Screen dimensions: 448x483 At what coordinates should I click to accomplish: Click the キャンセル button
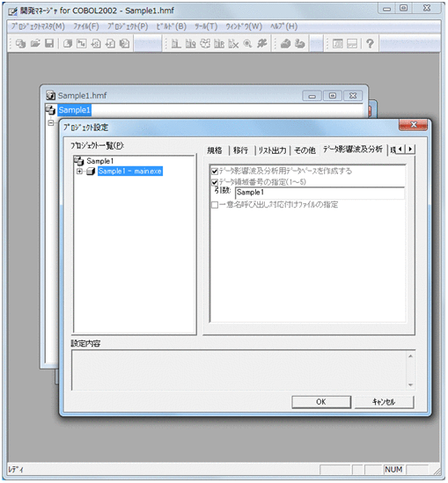(384, 402)
